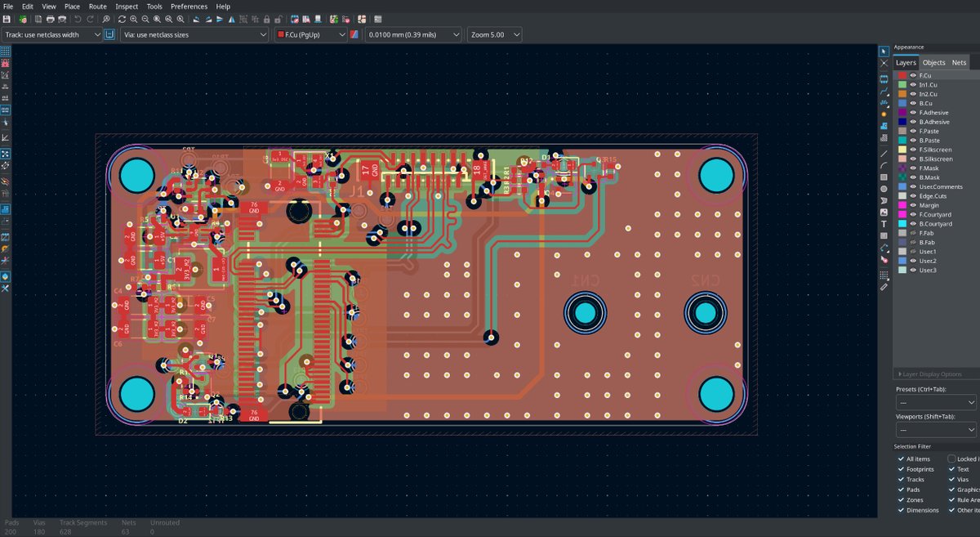The width and height of the screenshot is (980, 537).
Task: Toggle grid visibility on the left toolbar
Action: (5, 51)
